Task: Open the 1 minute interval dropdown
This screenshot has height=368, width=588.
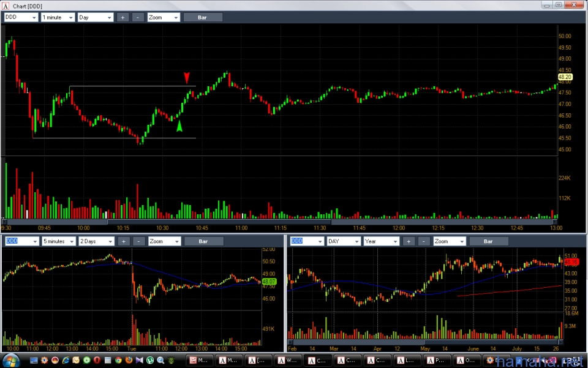Action: (x=58, y=17)
